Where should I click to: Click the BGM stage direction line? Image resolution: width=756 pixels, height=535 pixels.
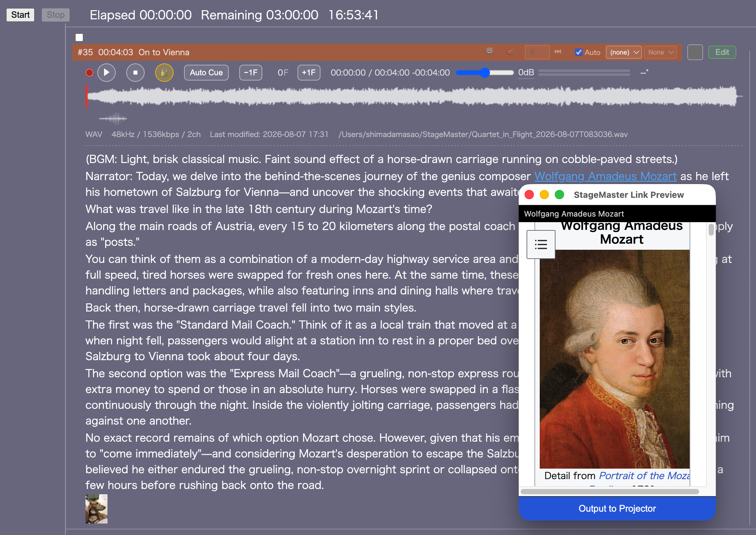pos(382,159)
